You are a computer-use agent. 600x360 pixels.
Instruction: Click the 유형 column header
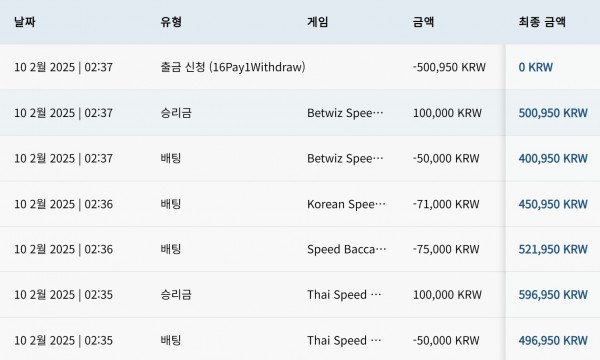point(171,22)
